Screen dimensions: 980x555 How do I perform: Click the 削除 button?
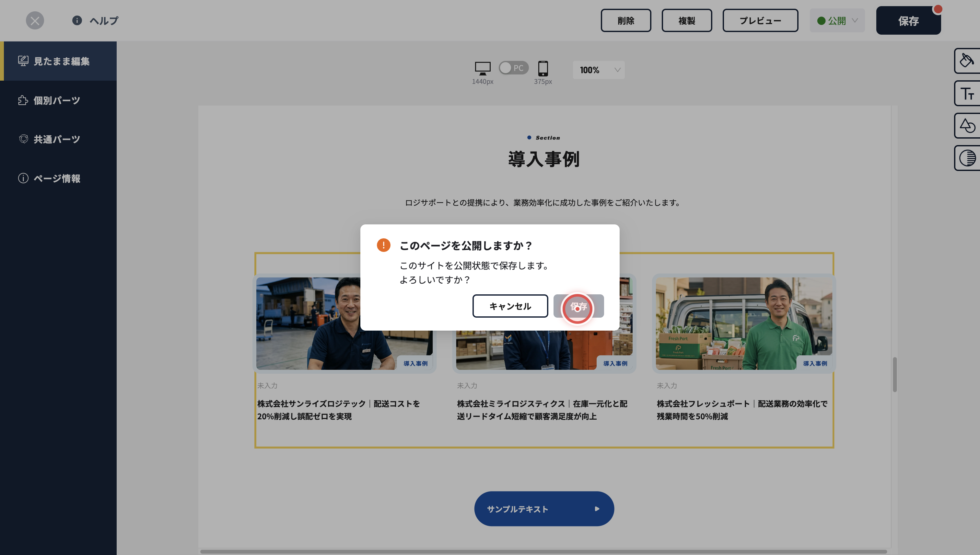coord(625,21)
